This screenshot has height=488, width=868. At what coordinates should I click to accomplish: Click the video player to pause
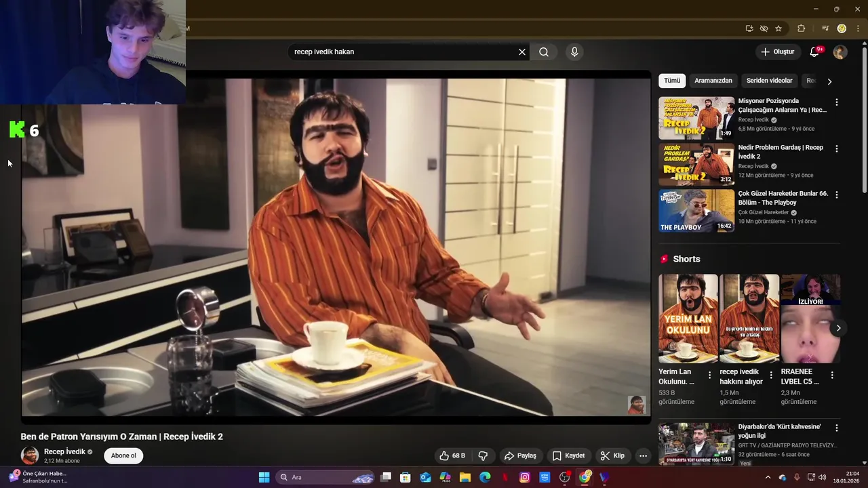point(336,247)
